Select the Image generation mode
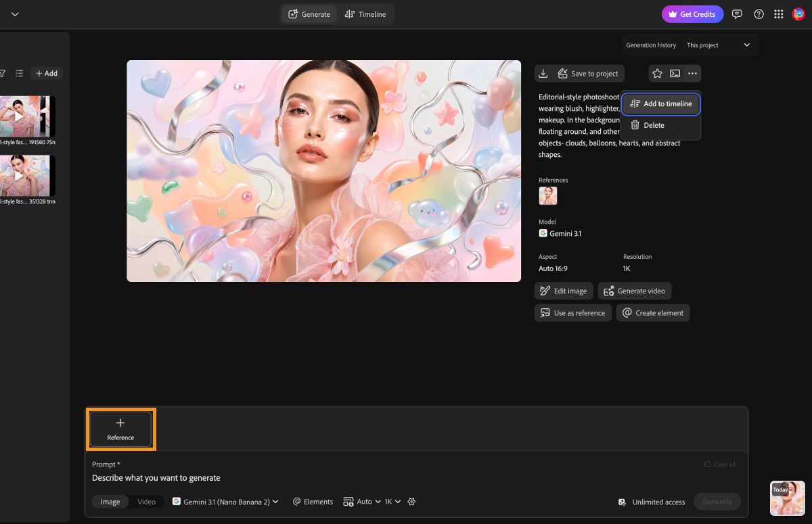 110,502
